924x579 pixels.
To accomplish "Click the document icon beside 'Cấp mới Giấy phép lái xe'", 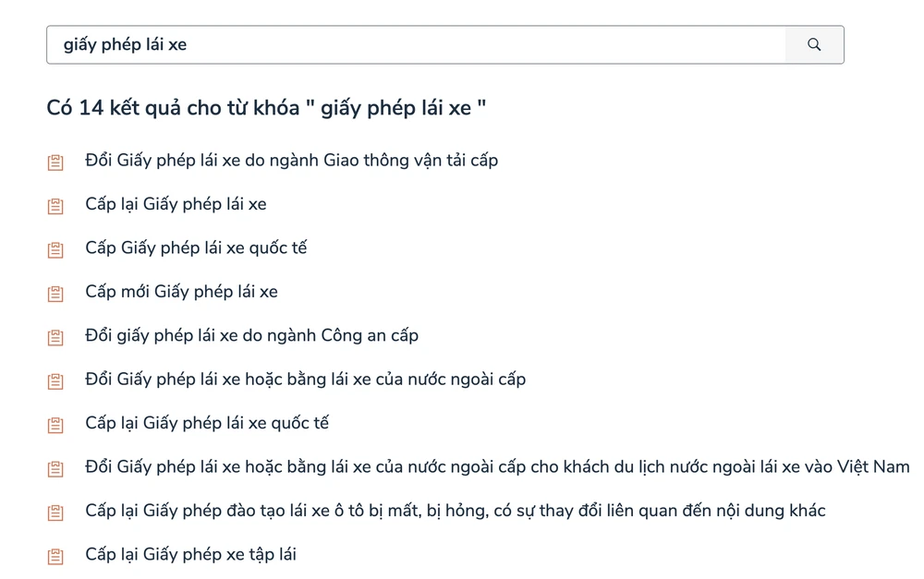I will click(x=55, y=292).
